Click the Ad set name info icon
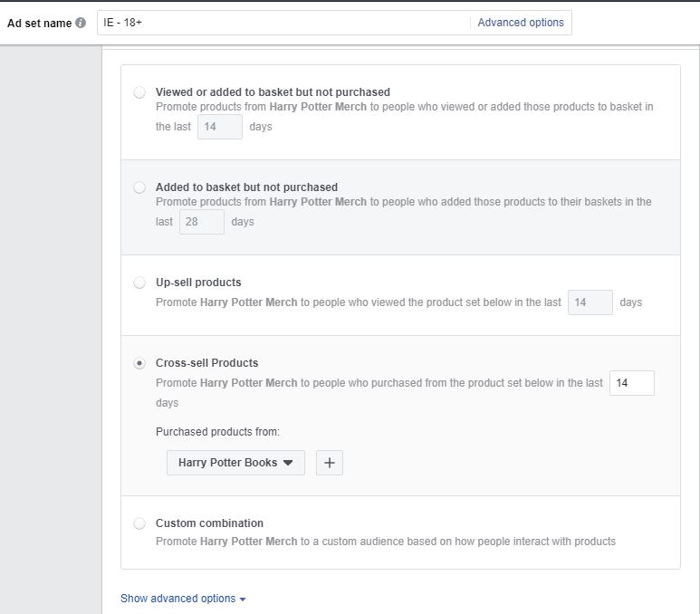Viewport: 700px width, 614px height. 82,24
